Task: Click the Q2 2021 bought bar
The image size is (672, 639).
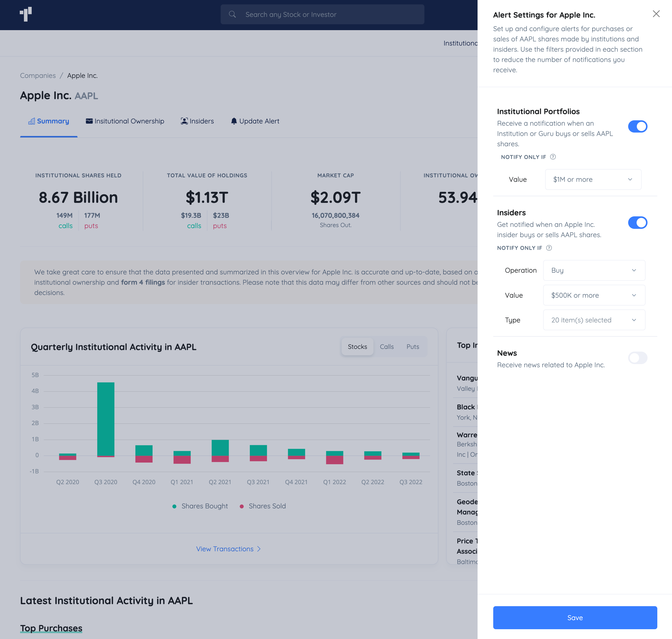Action: (220, 448)
